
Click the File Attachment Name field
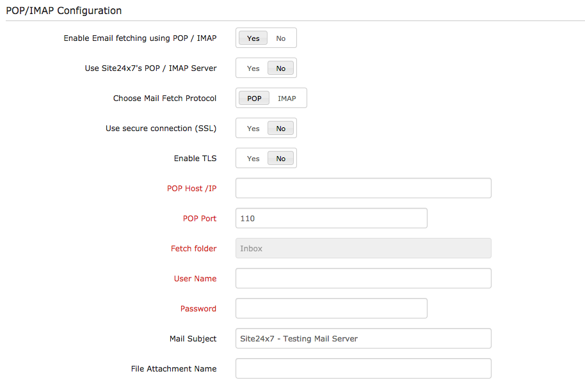(x=363, y=369)
